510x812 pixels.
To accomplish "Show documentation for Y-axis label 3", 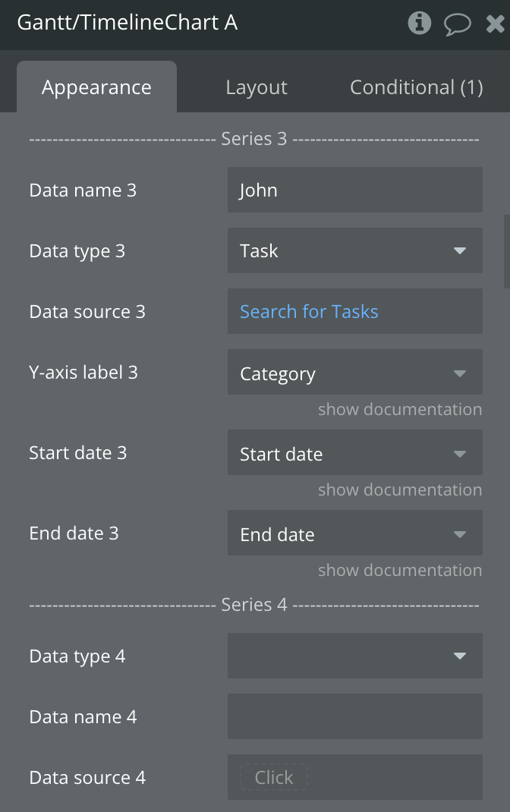I will [400, 410].
